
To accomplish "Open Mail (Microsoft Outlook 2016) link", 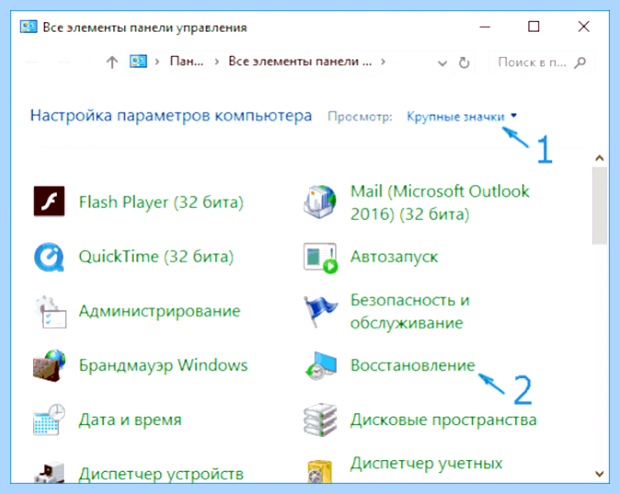I will click(x=440, y=203).
